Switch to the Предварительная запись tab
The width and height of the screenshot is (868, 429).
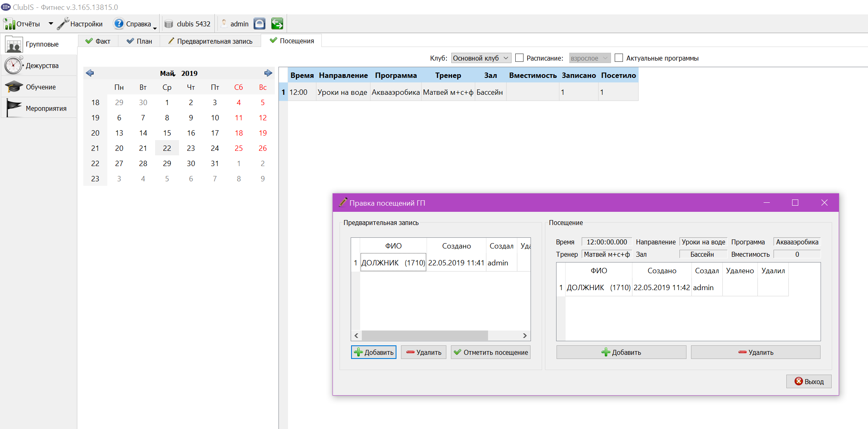pos(210,41)
